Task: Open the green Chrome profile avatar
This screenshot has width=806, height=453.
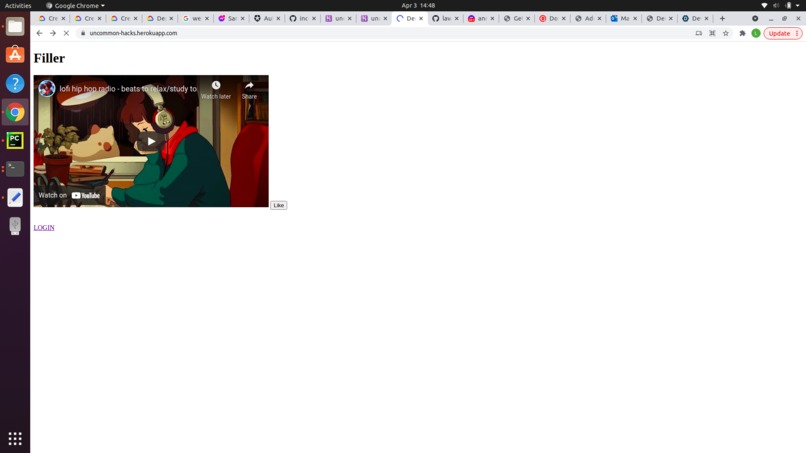Action: coord(756,33)
